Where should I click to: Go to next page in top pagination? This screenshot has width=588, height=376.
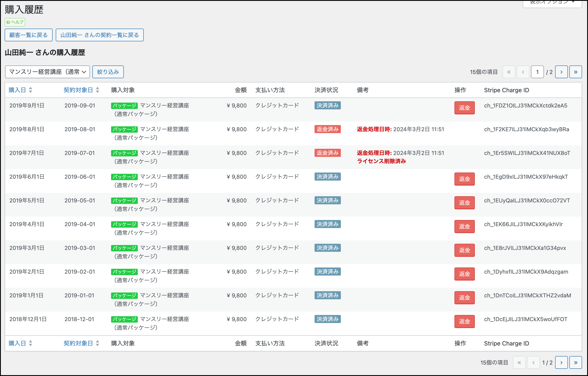tap(561, 72)
